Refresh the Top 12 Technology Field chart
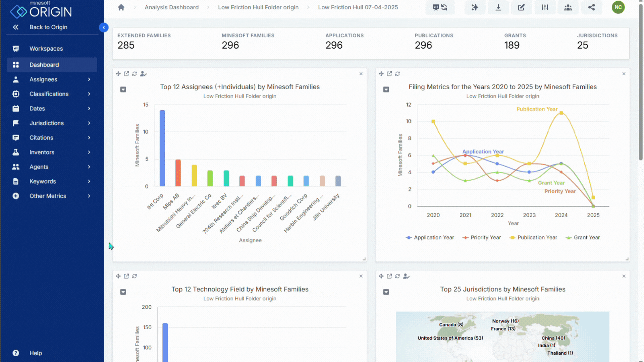 (x=135, y=276)
